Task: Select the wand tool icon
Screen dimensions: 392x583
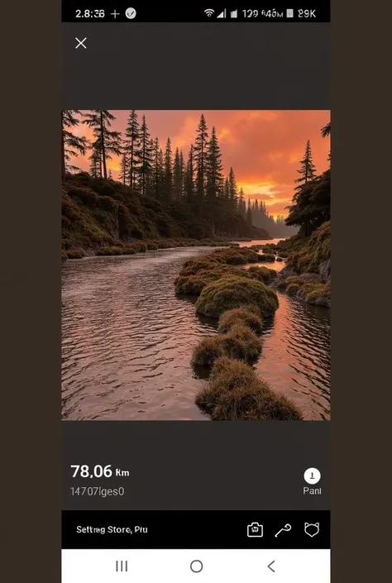Action: 283,530
